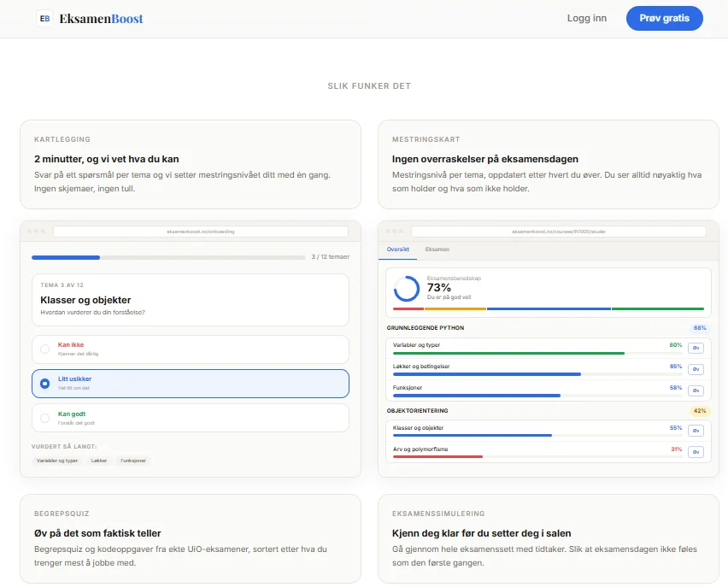The height and width of the screenshot is (587, 728).
Task: Click the "GRUNNLEGGENDE PYTHON" section header
Action: (x=426, y=328)
